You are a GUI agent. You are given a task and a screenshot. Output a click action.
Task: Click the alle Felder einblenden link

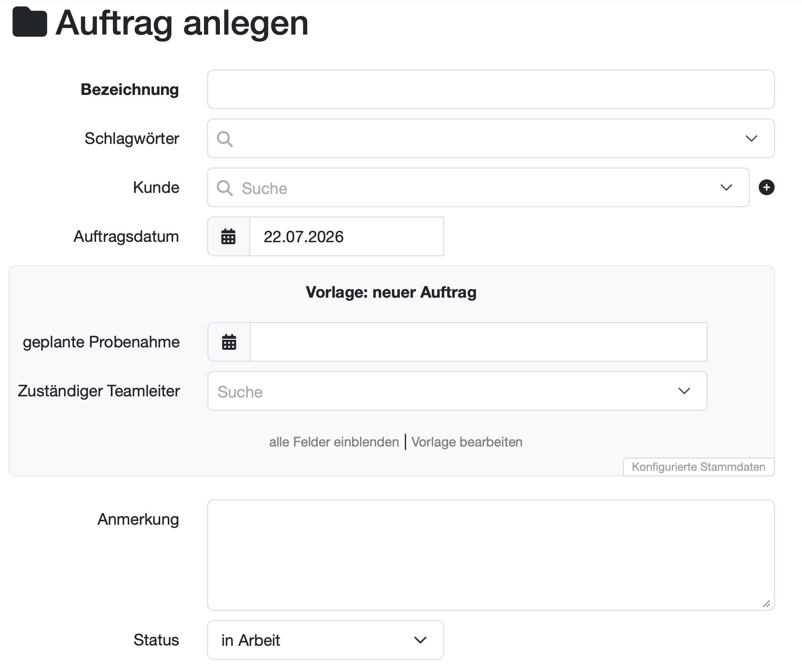pyautogui.click(x=334, y=442)
